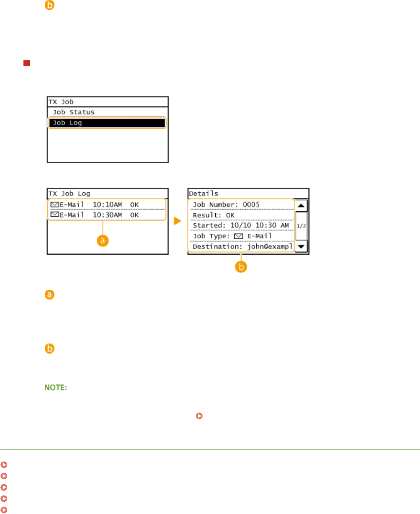Open the E-Mail 10:30AM log entry
This screenshot has width=420, height=514.
pos(107,215)
